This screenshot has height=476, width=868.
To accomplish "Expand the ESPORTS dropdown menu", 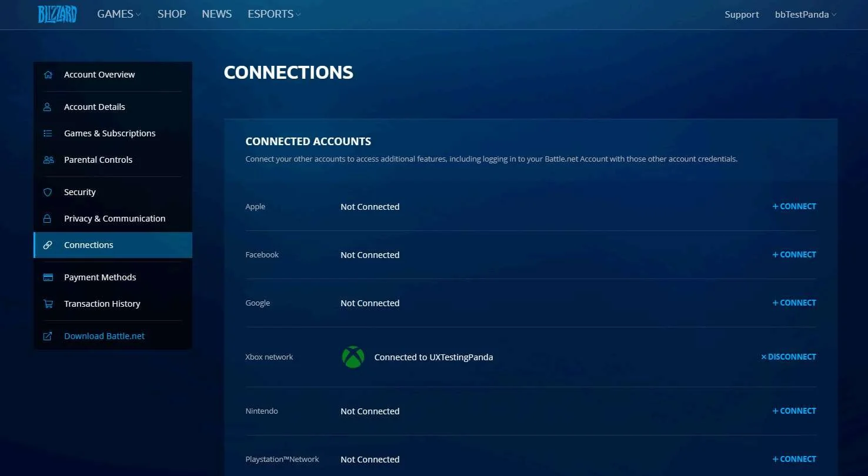I will pos(274,14).
